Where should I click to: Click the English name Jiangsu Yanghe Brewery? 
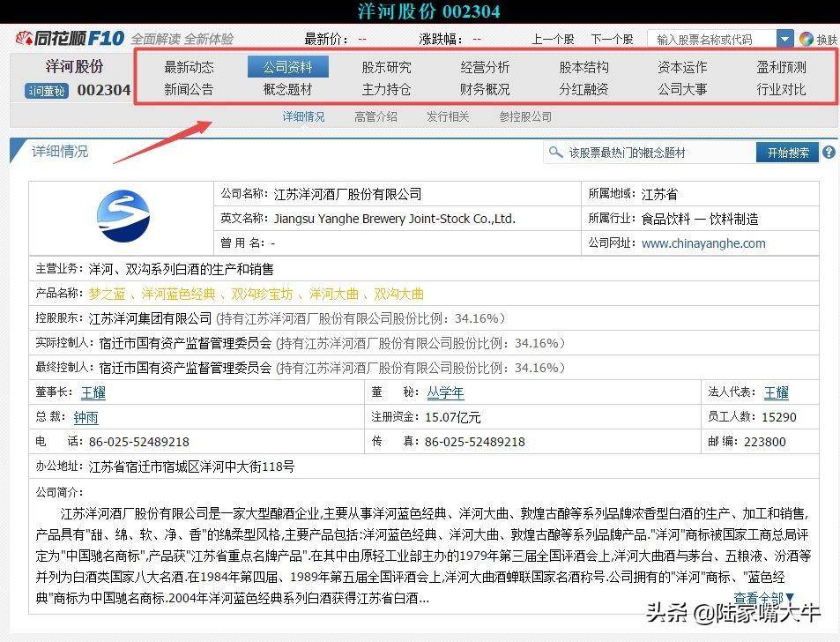394,219
